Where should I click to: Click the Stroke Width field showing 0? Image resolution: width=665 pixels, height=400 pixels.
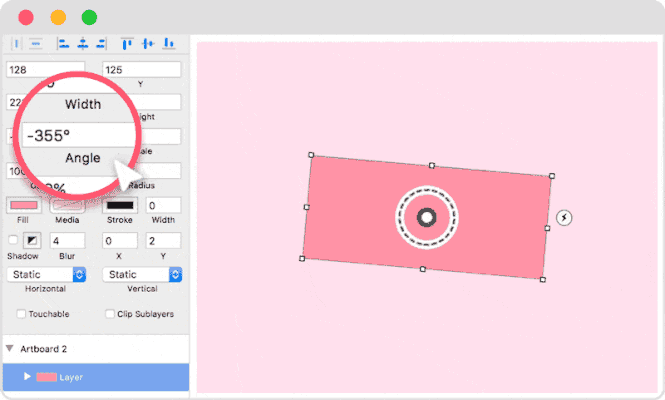pyautogui.click(x=163, y=205)
